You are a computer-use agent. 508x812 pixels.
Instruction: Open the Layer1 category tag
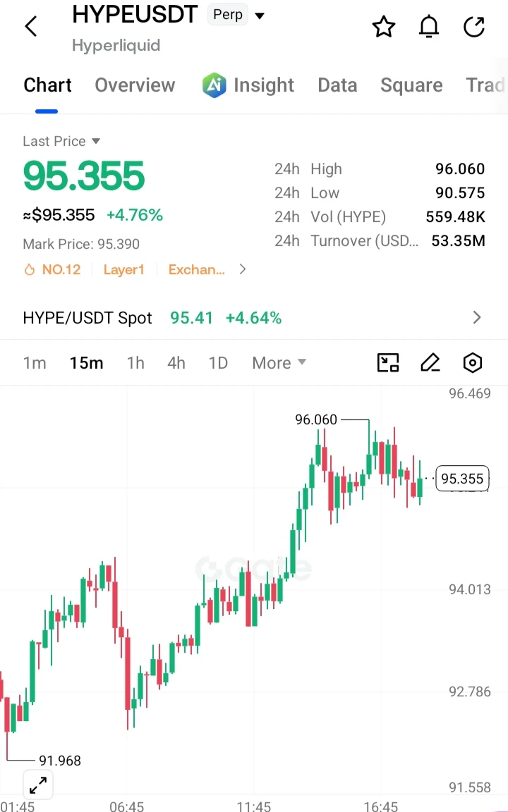[x=123, y=269]
